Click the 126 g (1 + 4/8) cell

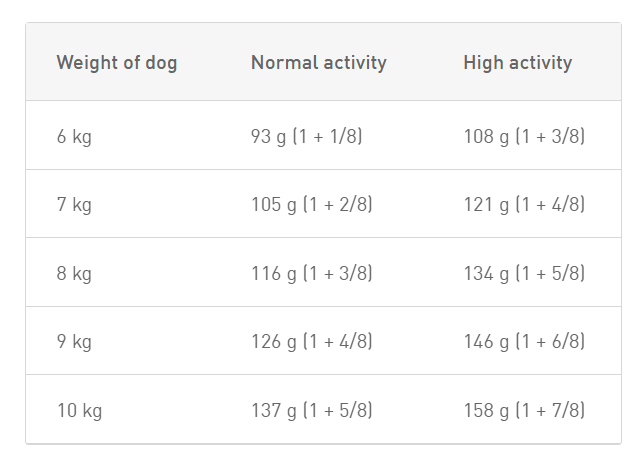(x=312, y=341)
